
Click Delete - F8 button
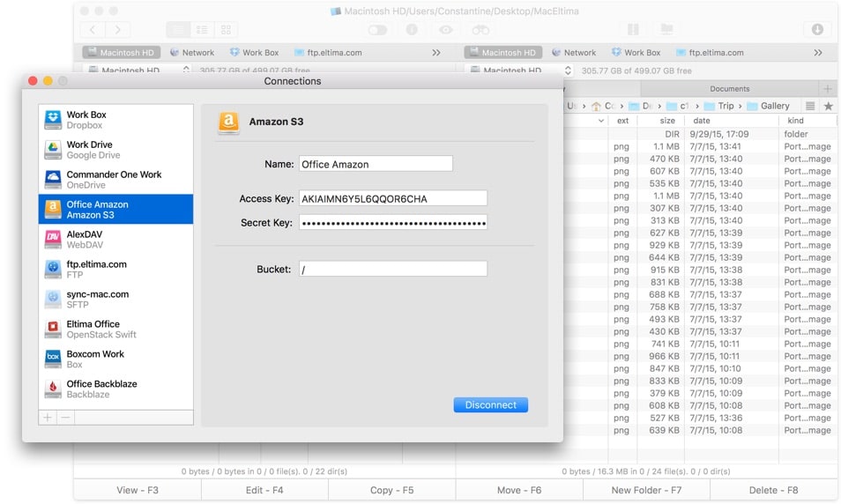(773, 490)
